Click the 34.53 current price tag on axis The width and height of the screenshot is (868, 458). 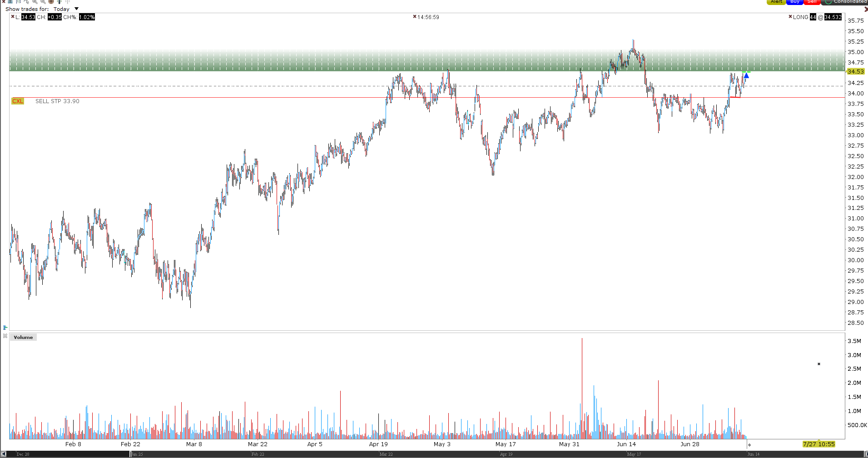click(x=856, y=71)
